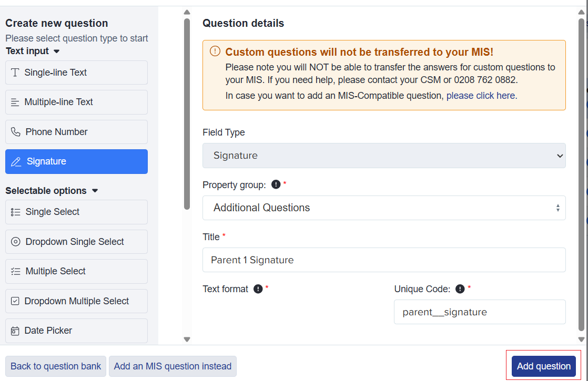Choose the Date Picker question type
The image size is (588, 381).
[76, 331]
